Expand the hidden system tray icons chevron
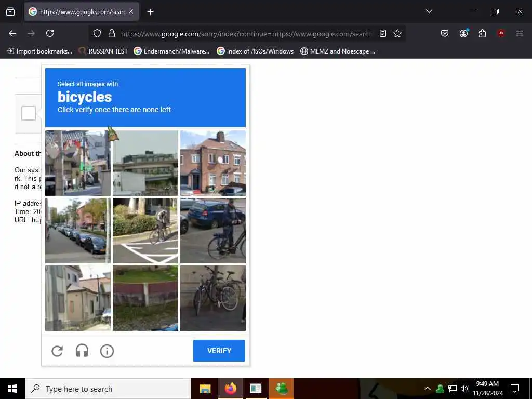532x399 pixels. coord(428,389)
